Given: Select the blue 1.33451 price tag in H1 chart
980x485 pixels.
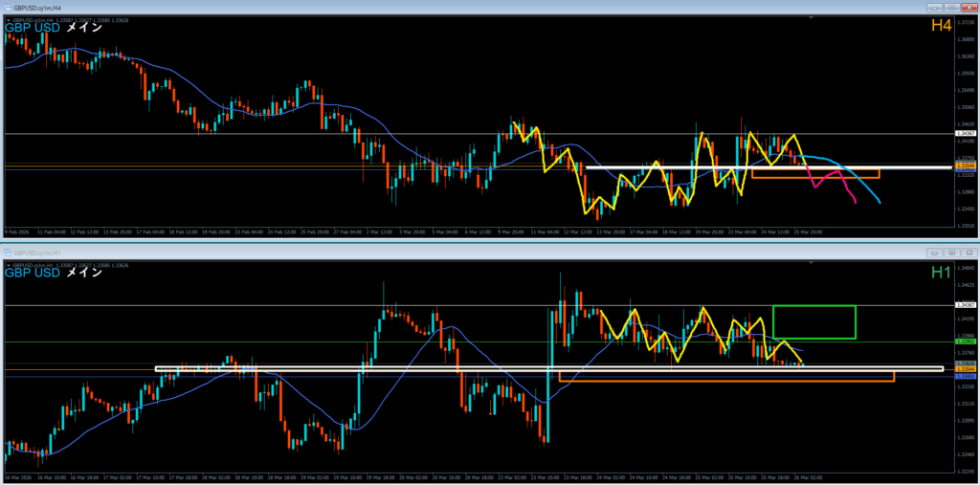Looking at the screenshot, I should [967, 377].
